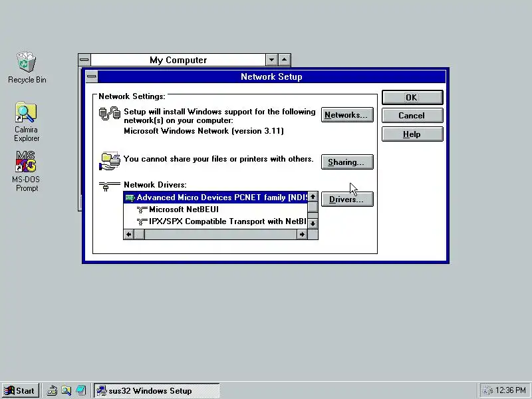This screenshot has width=532, height=399.
Task: Click the third quick launch icon in the taskbar
Action: click(80, 390)
